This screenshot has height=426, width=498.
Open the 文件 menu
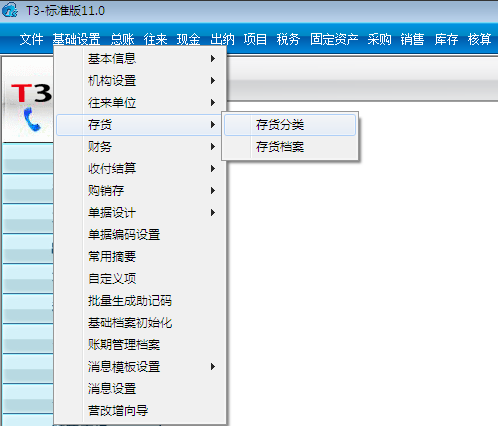pyautogui.click(x=31, y=39)
